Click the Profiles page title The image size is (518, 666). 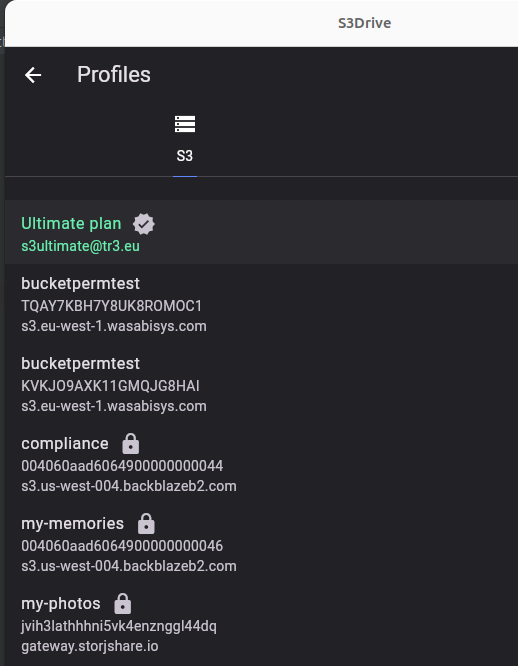tap(114, 75)
